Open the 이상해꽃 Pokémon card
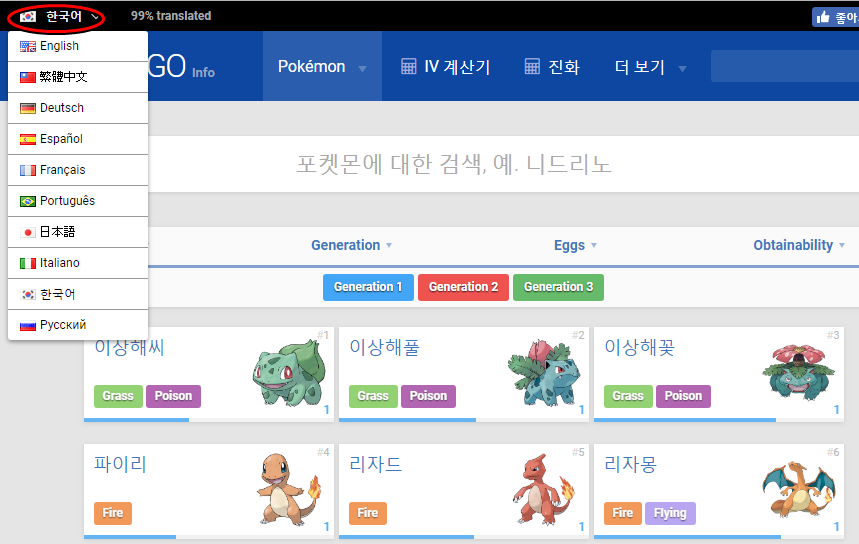Screen dimensions: 859x544 point(719,374)
